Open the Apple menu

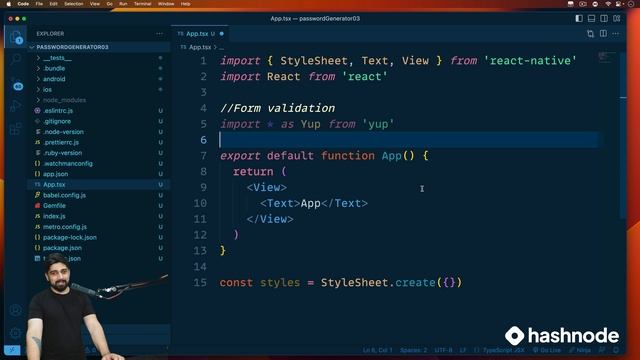click(9, 4)
